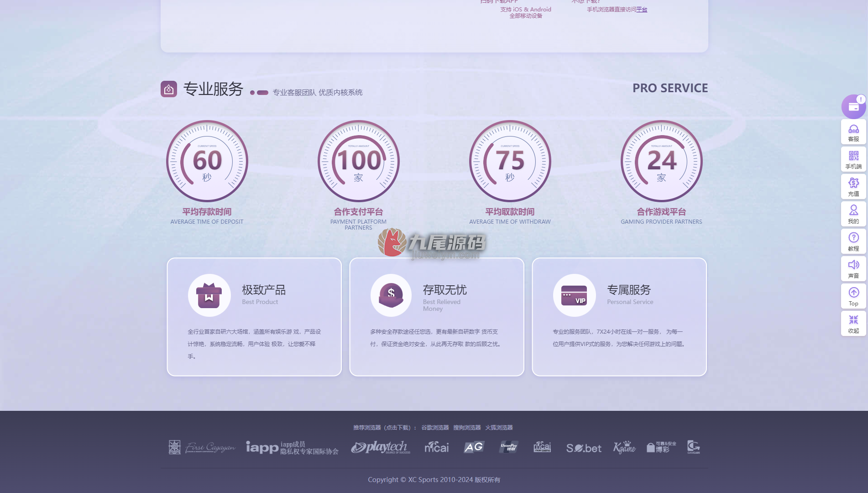
Task: Open the 客服 customer service sidebar icon
Action: tap(853, 132)
